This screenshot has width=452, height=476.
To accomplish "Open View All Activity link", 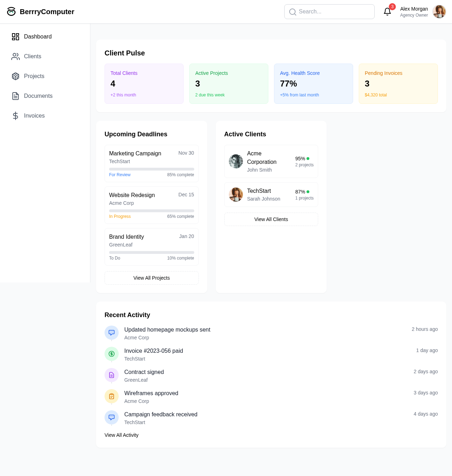I will point(121,435).
